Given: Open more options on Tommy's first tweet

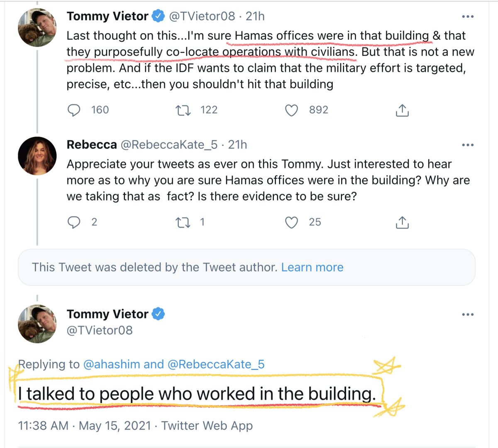Looking at the screenshot, I should coord(468,17).
